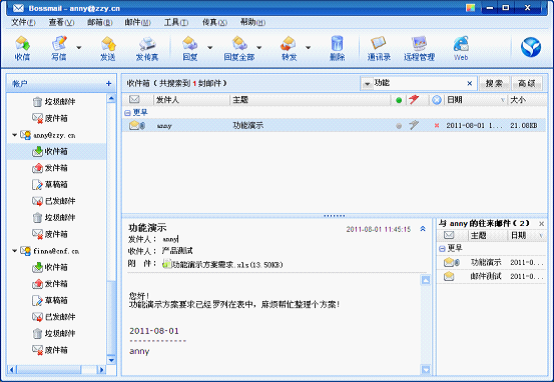Open the 邮箱 menu

tap(100, 23)
